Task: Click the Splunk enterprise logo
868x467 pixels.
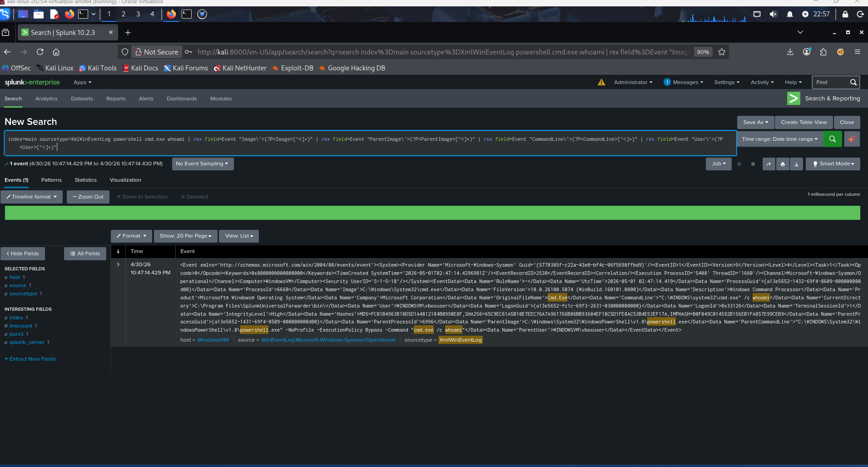Action: pyautogui.click(x=32, y=82)
